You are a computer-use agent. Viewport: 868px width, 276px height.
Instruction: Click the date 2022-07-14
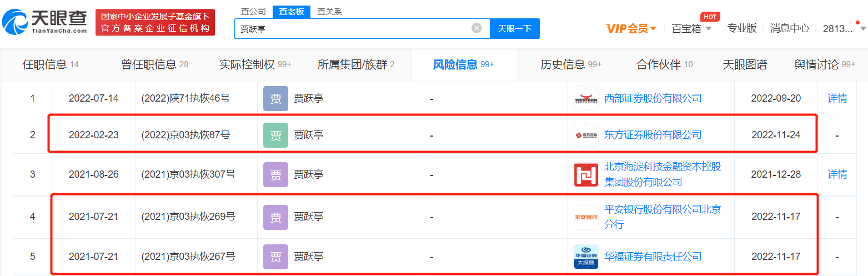(x=93, y=98)
